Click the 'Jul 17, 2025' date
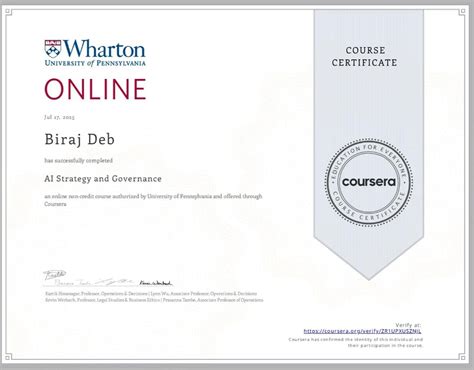The image size is (474, 370). 59,117
